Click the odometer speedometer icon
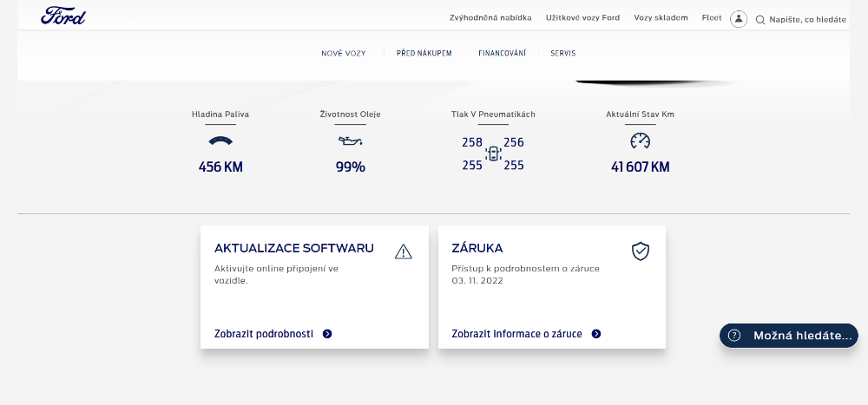The height and width of the screenshot is (405, 868). [x=640, y=140]
